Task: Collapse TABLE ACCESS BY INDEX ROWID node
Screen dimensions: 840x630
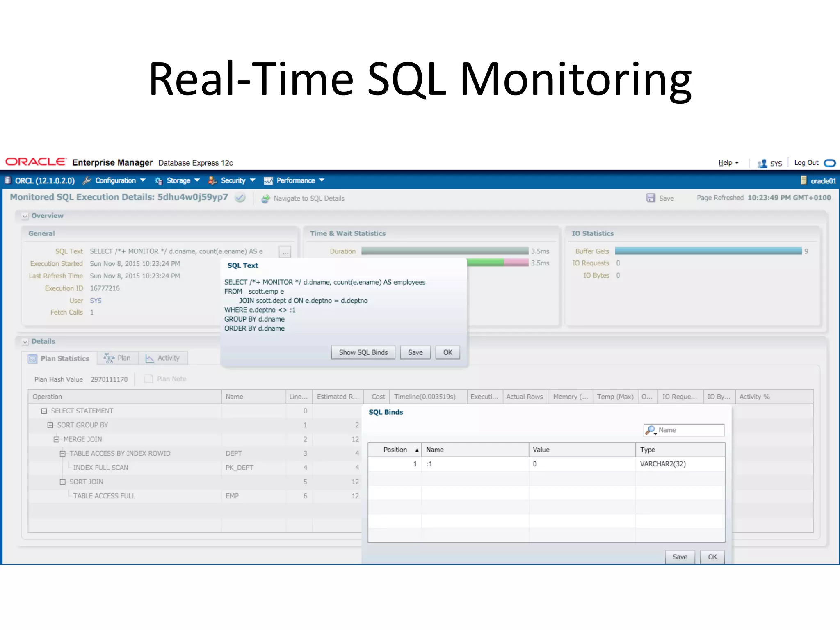Action: [62, 454]
